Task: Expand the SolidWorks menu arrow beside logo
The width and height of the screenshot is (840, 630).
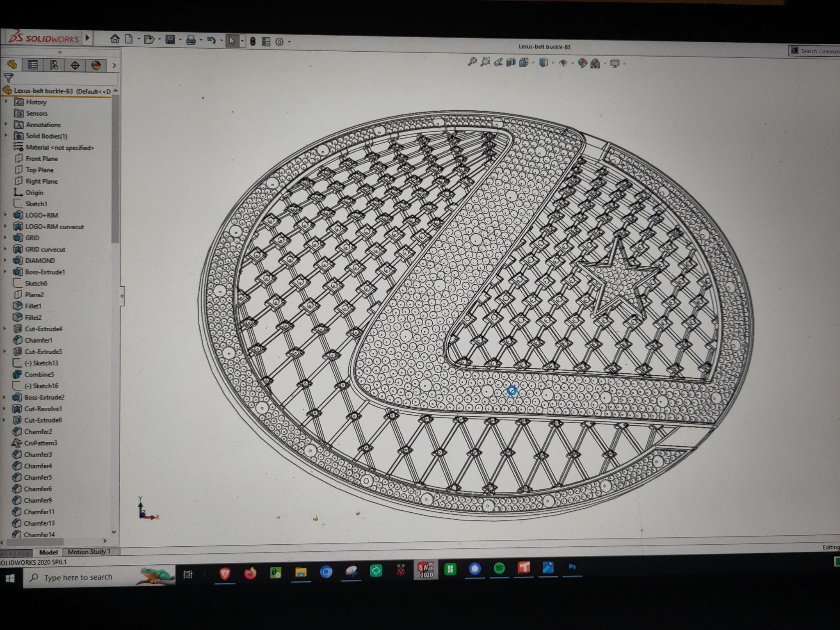Action: click(x=87, y=38)
